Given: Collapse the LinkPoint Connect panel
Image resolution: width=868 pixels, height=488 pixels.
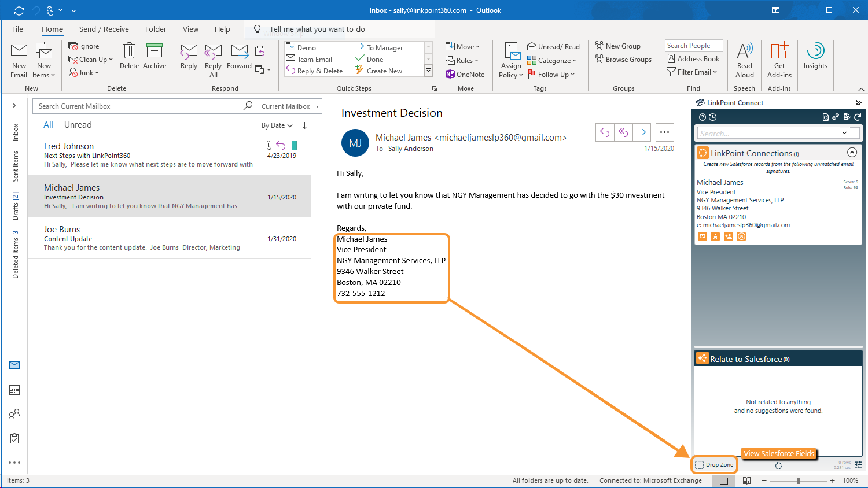Looking at the screenshot, I should (858, 102).
